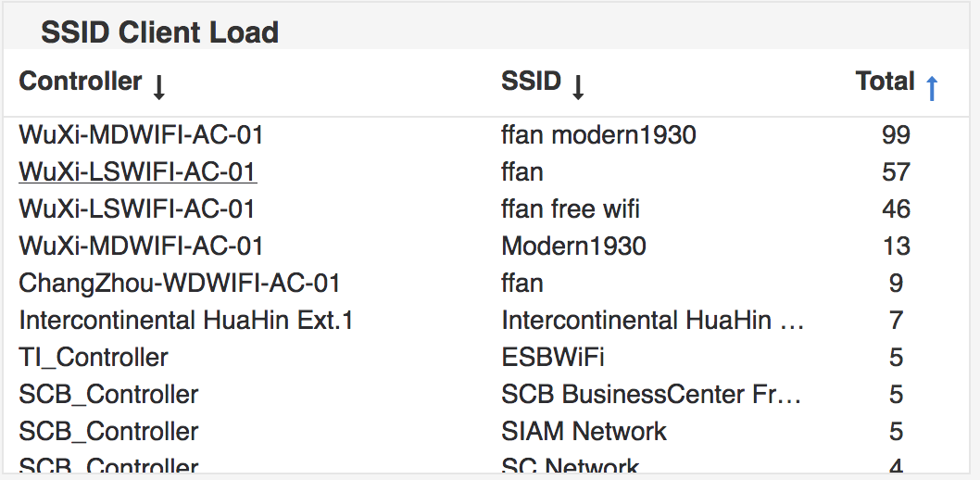Select the SSID column header text

pyautogui.click(x=532, y=82)
